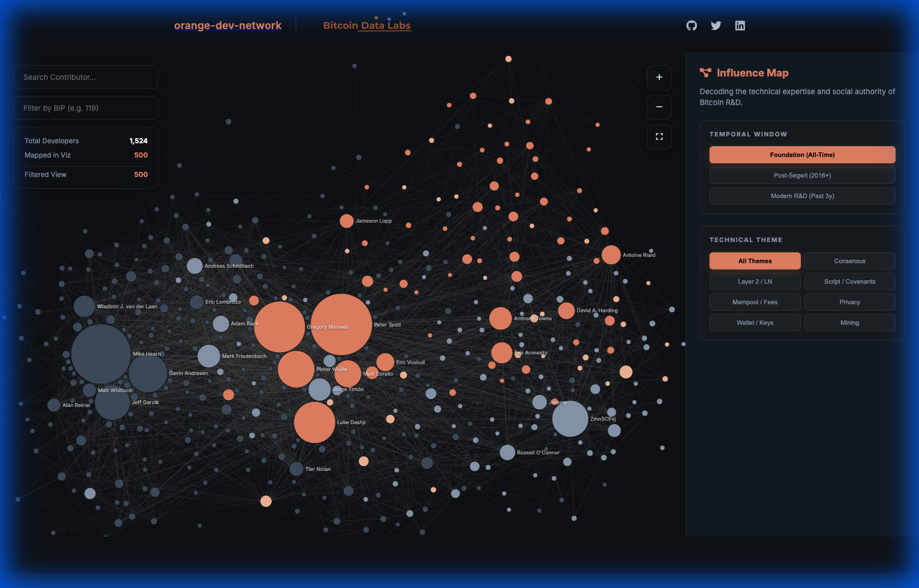This screenshot has width=919, height=588.
Task: Click the Jeremy node
Action: click(539, 402)
